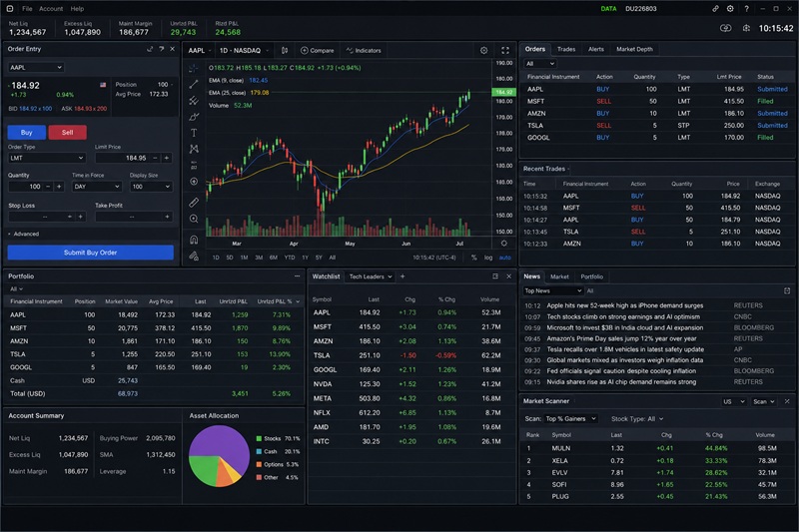Set chart range to 5Y
The width and height of the screenshot is (799, 532).
pyautogui.click(x=319, y=258)
